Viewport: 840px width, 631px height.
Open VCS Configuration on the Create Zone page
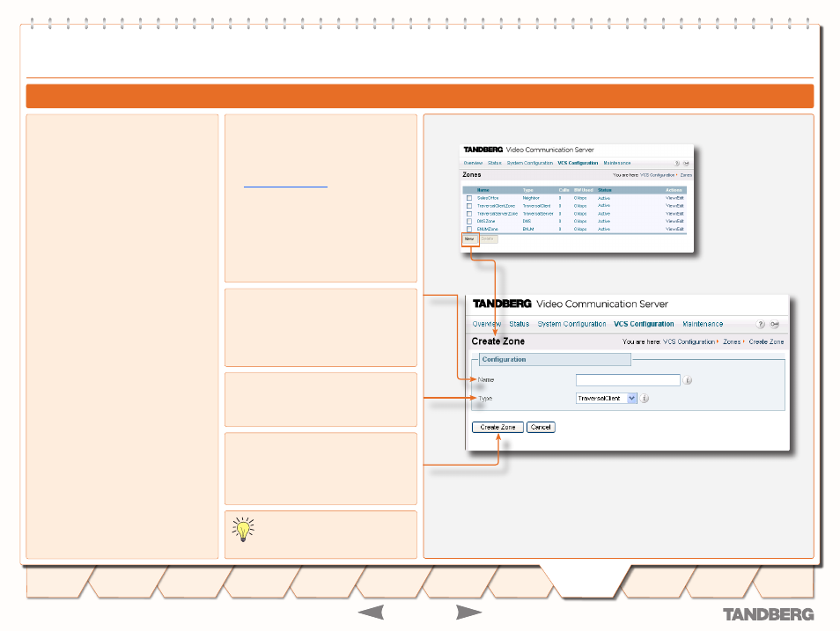(x=644, y=324)
